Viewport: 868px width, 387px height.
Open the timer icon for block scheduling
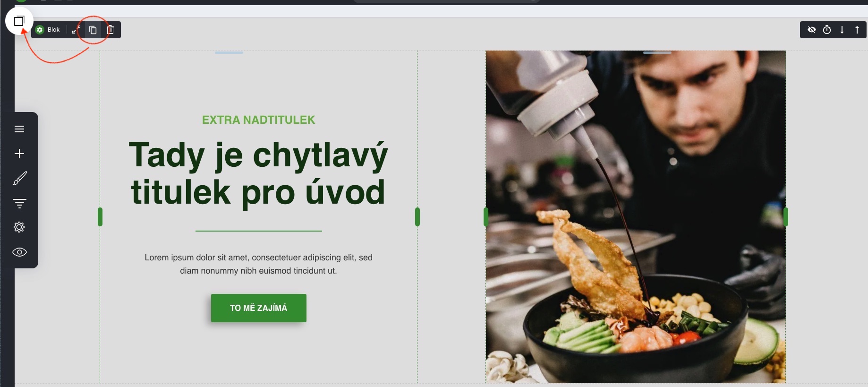pyautogui.click(x=827, y=30)
